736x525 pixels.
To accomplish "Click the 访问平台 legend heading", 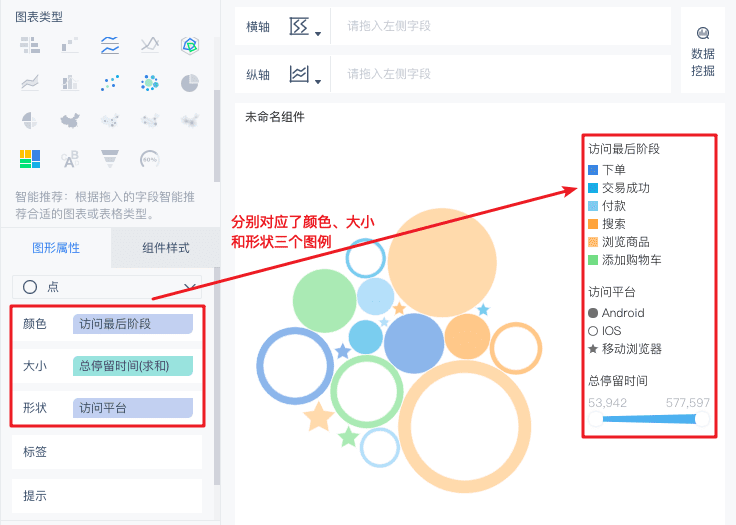I will pos(612,292).
